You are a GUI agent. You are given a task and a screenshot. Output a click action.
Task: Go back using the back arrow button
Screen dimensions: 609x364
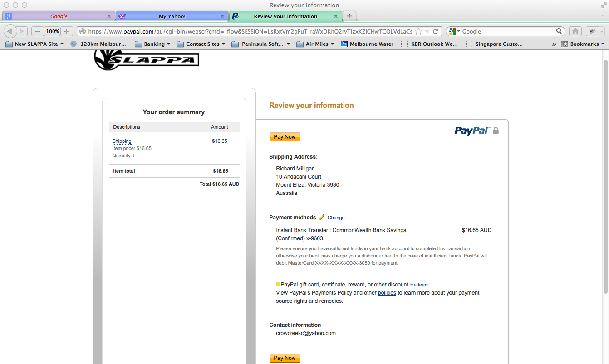point(10,31)
